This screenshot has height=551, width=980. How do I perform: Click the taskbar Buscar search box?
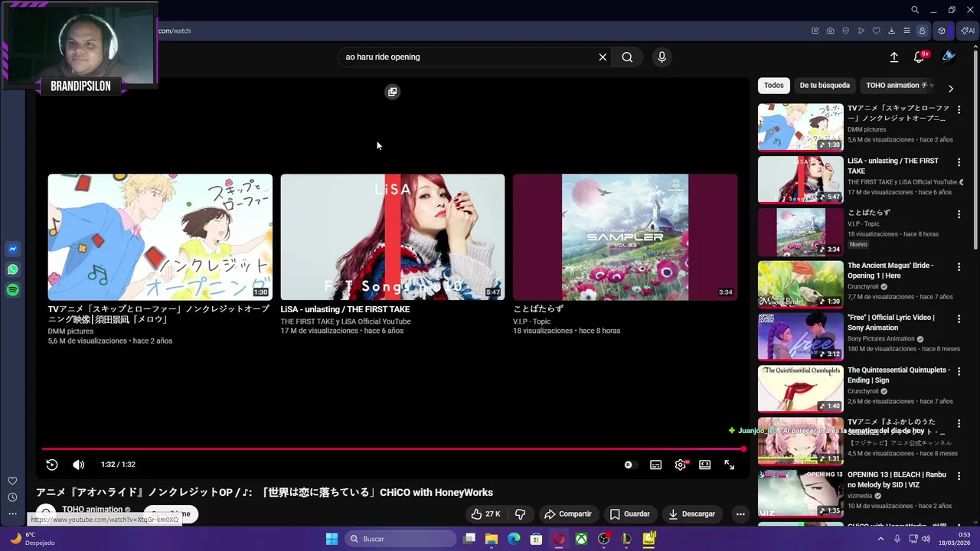pos(399,539)
